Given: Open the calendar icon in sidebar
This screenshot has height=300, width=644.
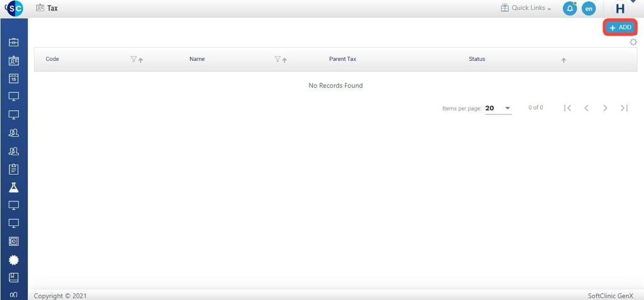Looking at the screenshot, I should click(x=14, y=79).
